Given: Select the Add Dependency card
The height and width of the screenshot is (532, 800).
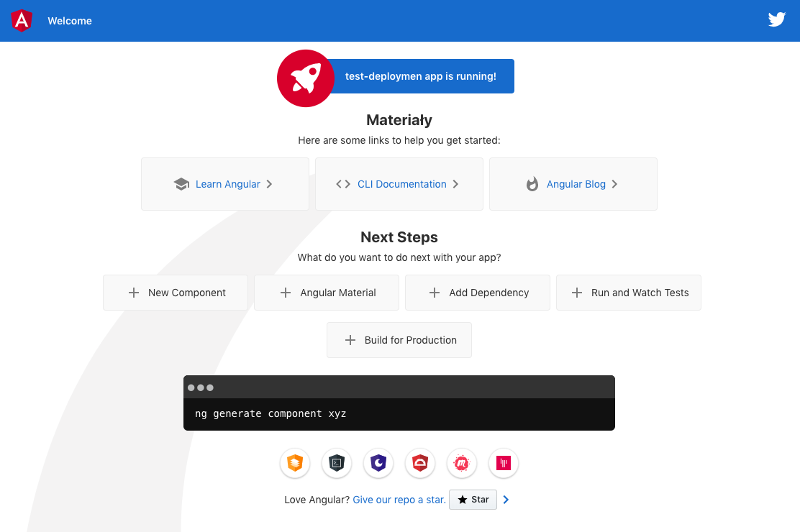Looking at the screenshot, I should [478, 293].
